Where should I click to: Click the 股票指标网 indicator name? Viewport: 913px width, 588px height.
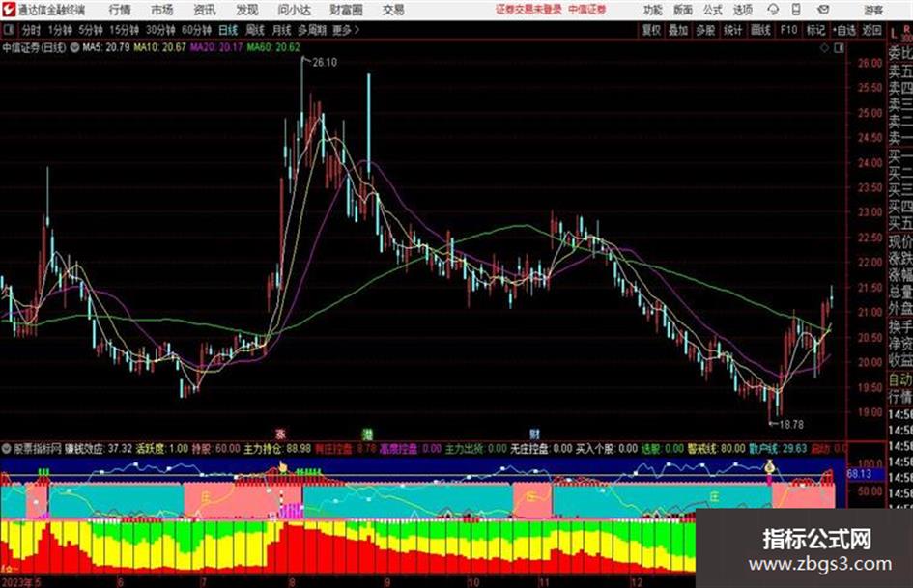pyautogui.click(x=38, y=449)
